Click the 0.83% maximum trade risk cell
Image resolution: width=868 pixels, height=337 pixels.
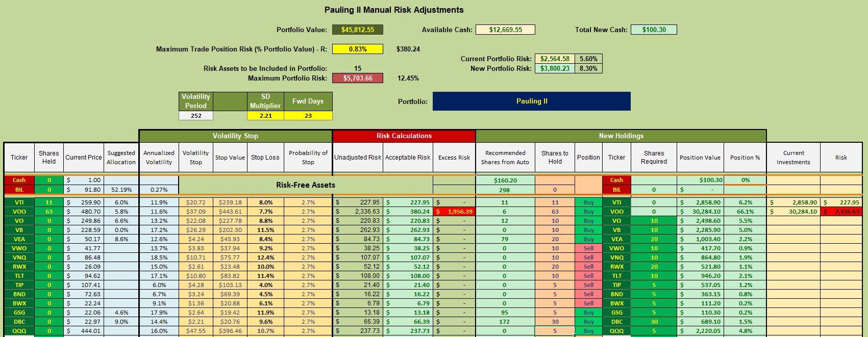(x=357, y=49)
